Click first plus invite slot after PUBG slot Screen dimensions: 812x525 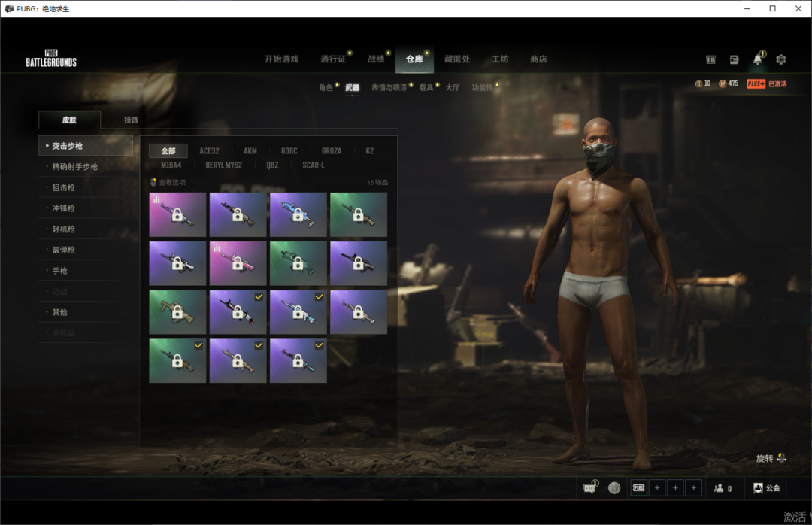pos(657,487)
